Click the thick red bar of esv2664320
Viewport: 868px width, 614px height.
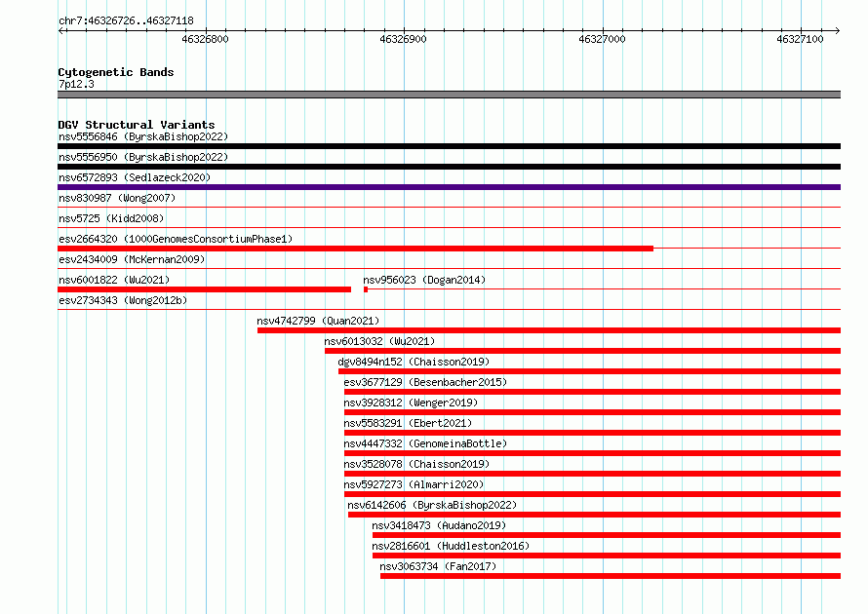tap(355, 249)
